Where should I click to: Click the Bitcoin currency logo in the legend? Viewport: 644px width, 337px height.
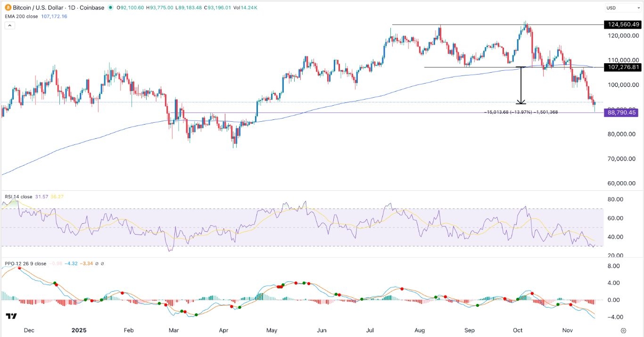tap(8, 8)
